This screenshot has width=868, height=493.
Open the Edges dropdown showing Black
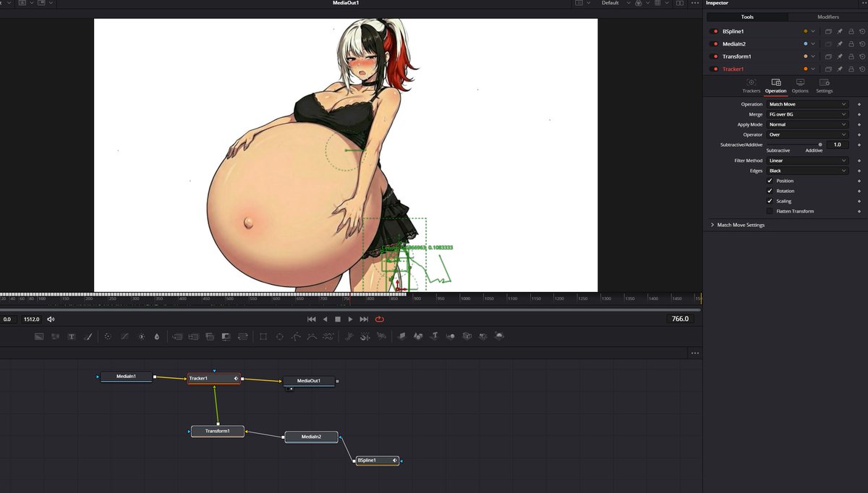coord(808,171)
